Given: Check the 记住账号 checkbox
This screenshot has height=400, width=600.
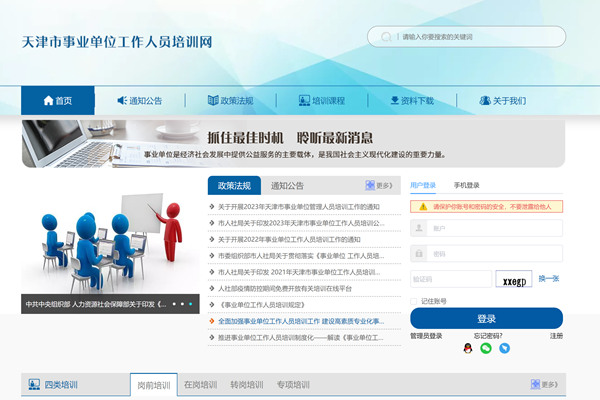Looking at the screenshot, I should coord(414,301).
